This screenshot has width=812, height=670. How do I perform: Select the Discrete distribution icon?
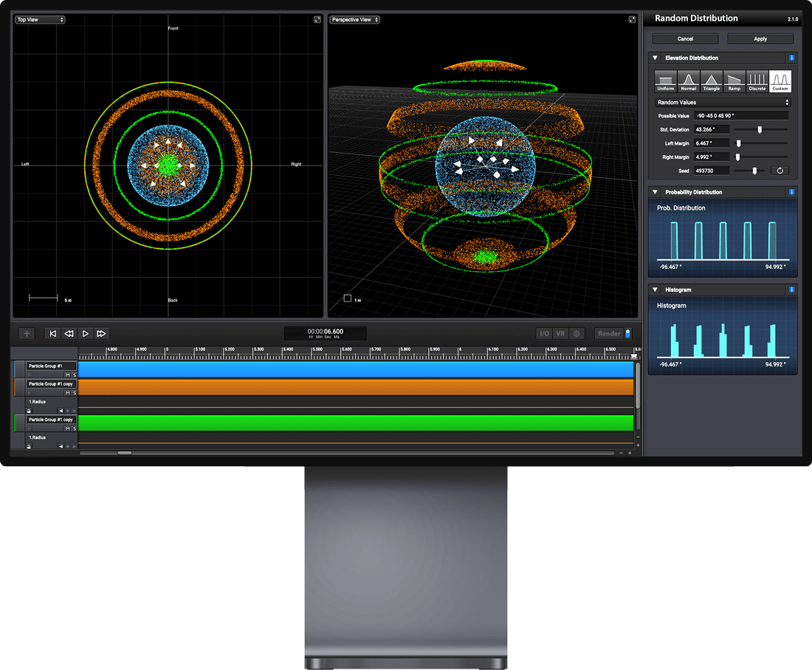[757, 81]
